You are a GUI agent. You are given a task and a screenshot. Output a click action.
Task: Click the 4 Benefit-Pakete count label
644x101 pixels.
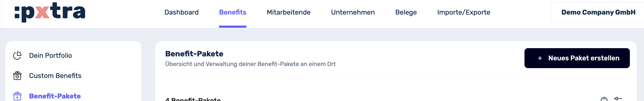point(193,99)
